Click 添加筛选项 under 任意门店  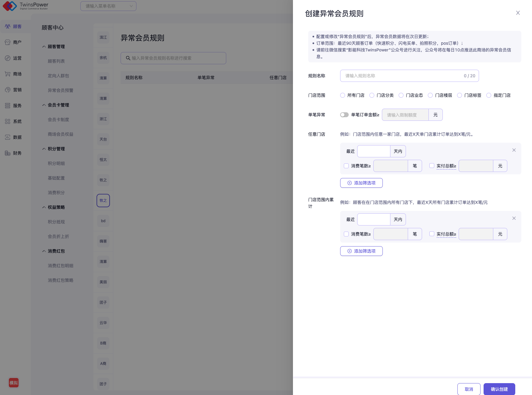point(361,183)
